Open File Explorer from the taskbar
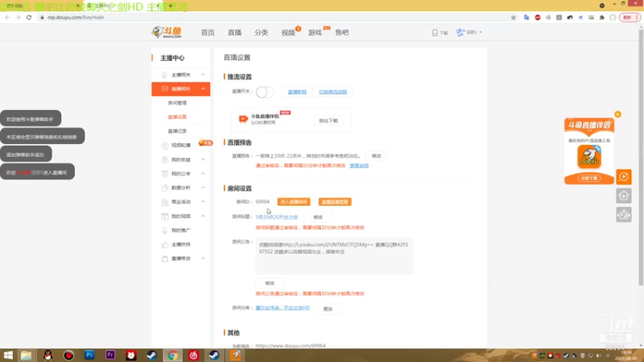This screenshot has width=644, height=362. pos(27,355)
